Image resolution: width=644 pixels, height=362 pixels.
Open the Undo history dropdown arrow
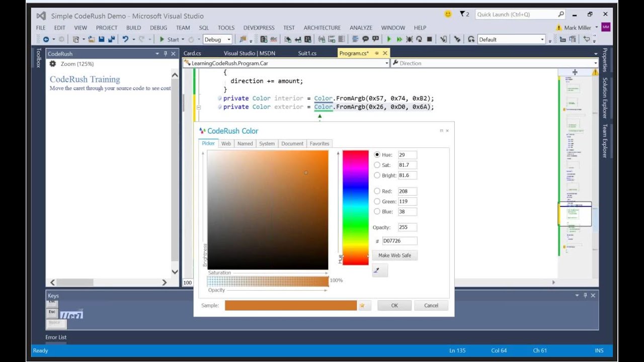133,39
